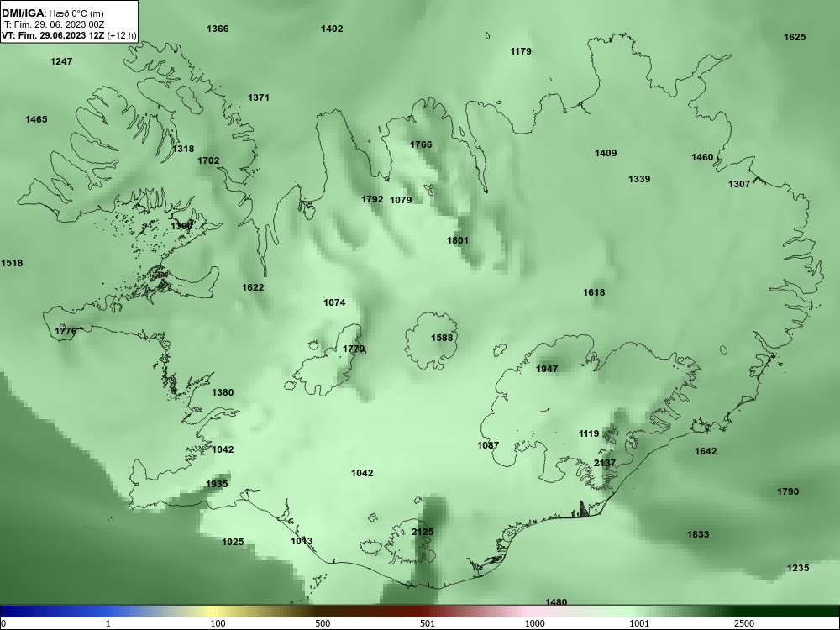Click the 1079 value
The height and width of the screenshot is (630, 840).
(x=401, y=201)
